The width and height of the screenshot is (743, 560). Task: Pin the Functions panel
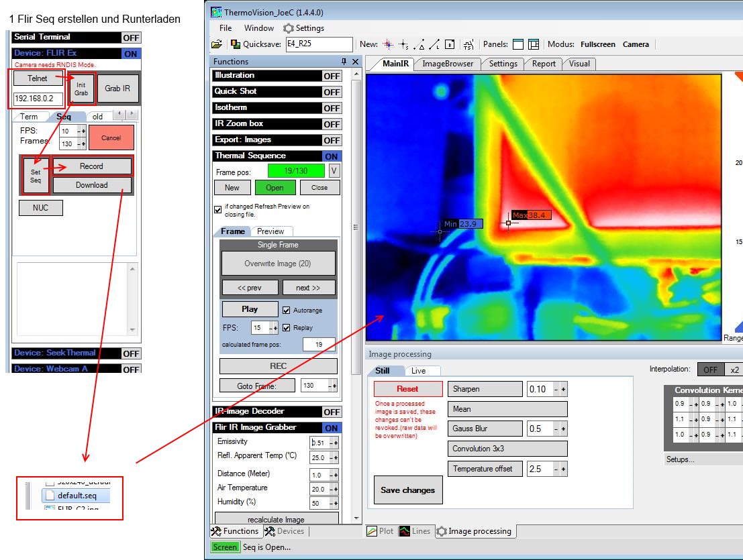[x=344, y=62]
